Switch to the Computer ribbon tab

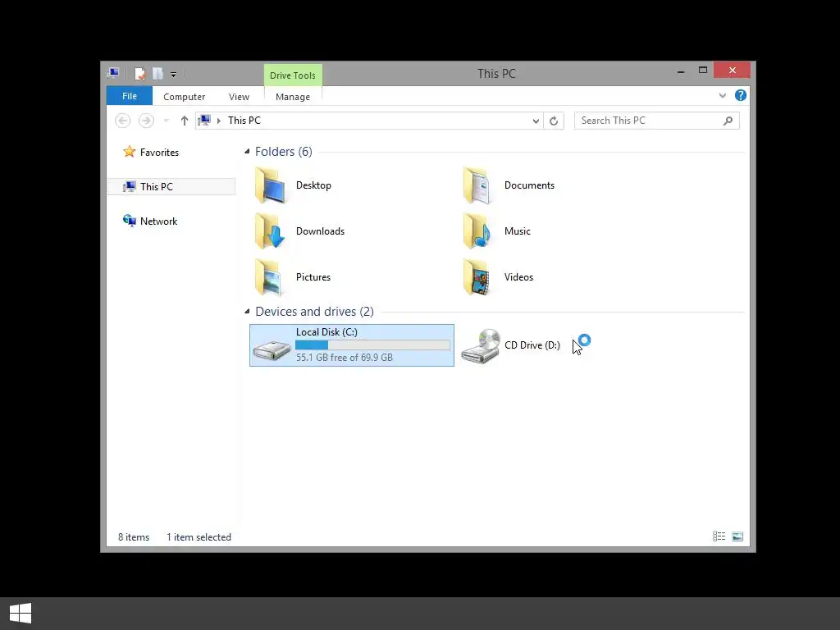(185, 97)
